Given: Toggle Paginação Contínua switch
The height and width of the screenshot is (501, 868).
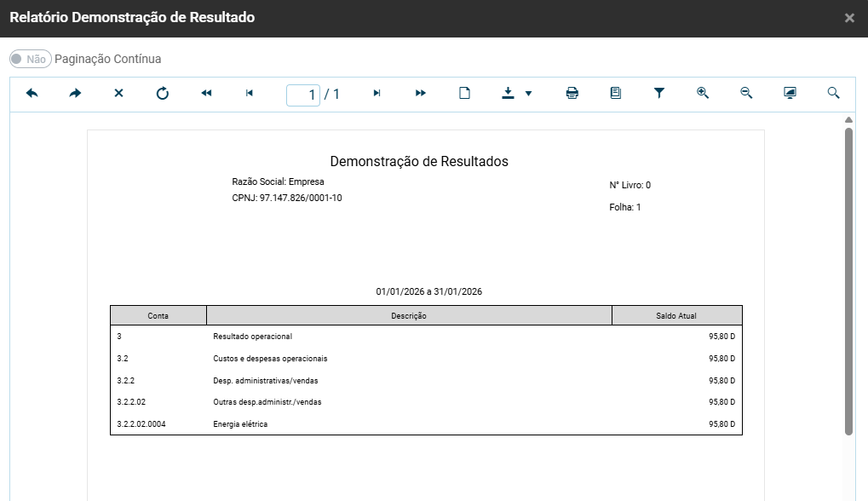Looking at the screenshot, I should pos(31,60).
